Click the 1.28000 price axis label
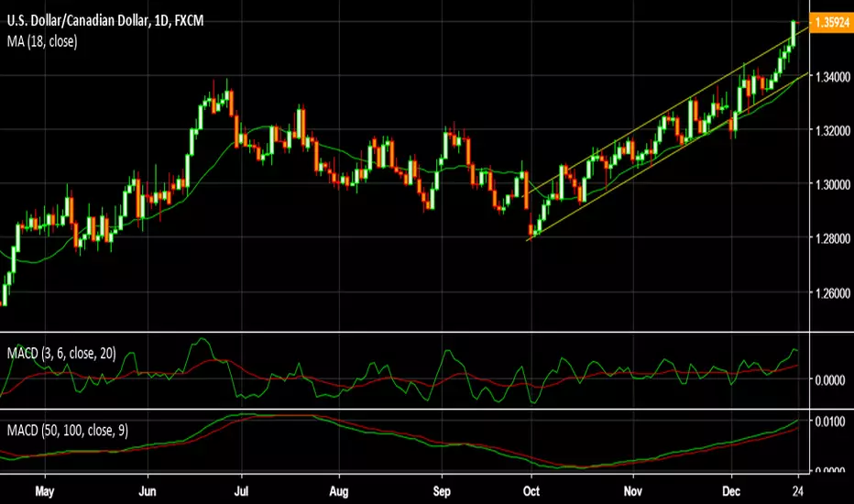This screenshot has height=504, width=854. click(x=832, y=238)
